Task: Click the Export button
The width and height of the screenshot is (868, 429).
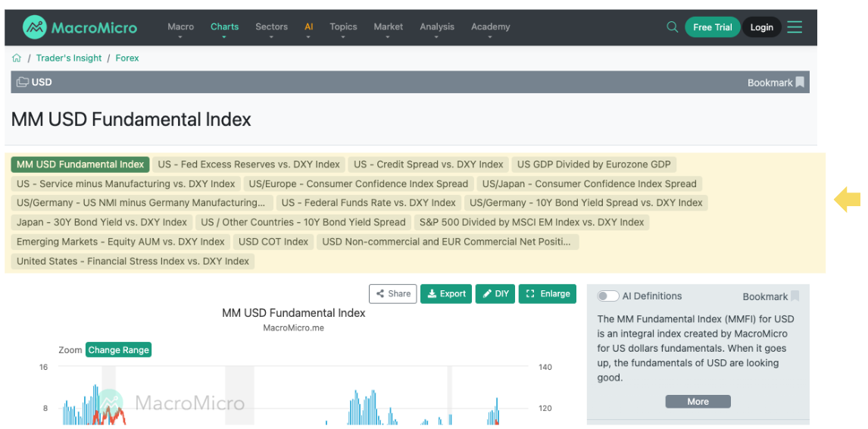Action: click(446, 294)
